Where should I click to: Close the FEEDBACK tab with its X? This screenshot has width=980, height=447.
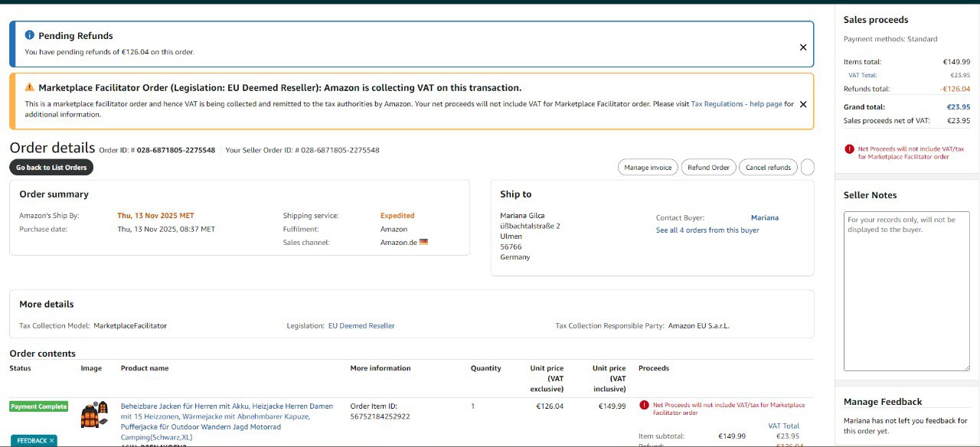click(52, 441)
